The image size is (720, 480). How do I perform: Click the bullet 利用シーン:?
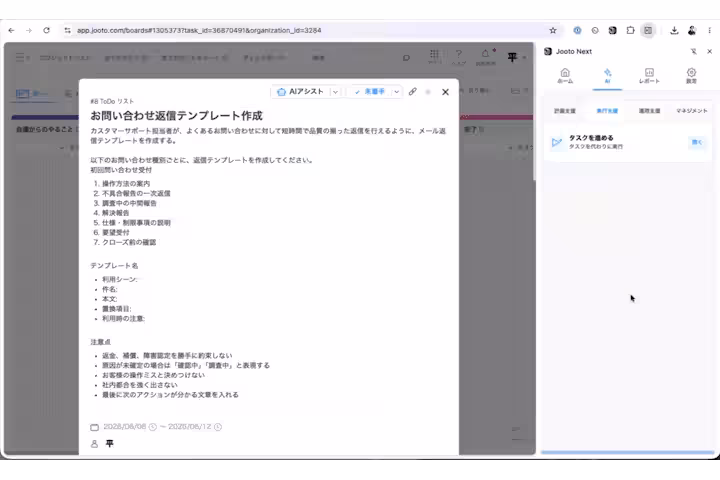[x=119, y=279]
